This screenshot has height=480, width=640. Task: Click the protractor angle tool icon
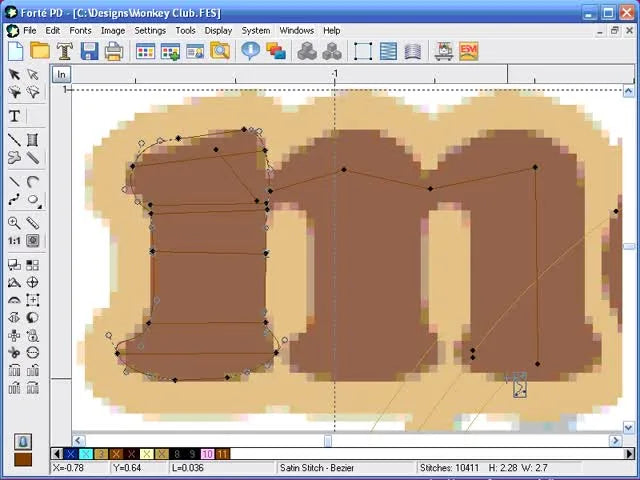[x=14, y=282]
